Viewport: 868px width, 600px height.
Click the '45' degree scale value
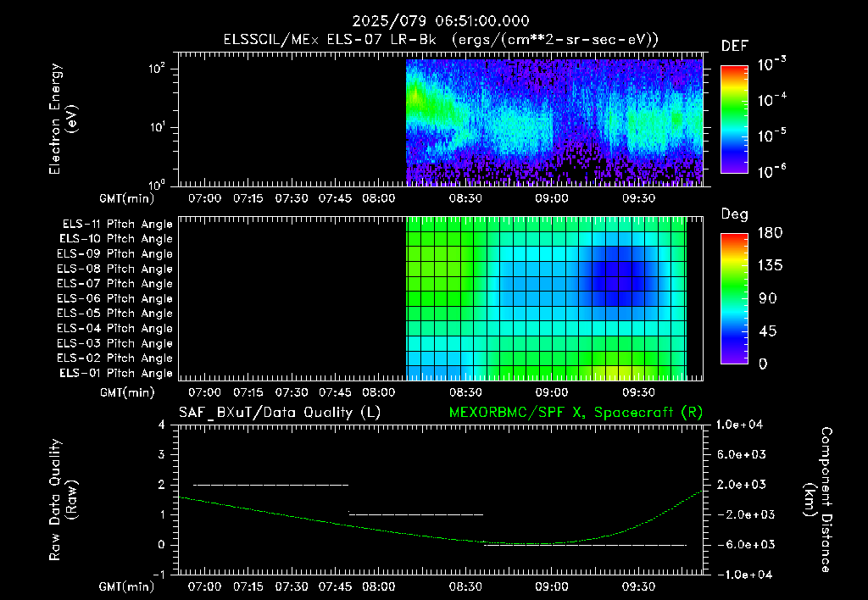[767, 331]
